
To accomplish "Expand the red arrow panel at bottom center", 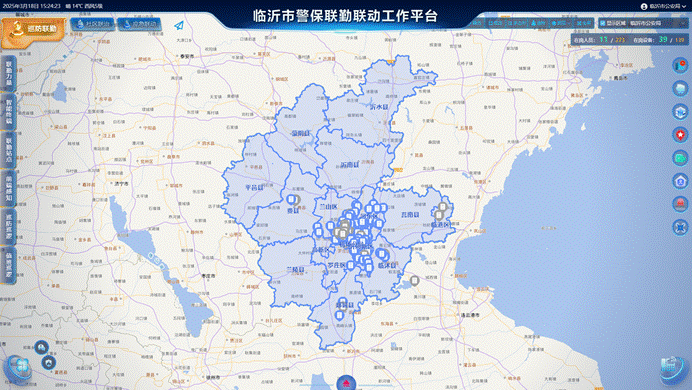I will click(346, 383).
